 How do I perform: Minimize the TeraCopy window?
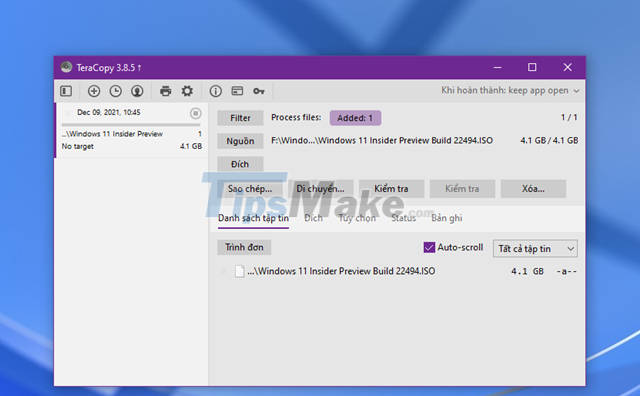coord(497,67)
